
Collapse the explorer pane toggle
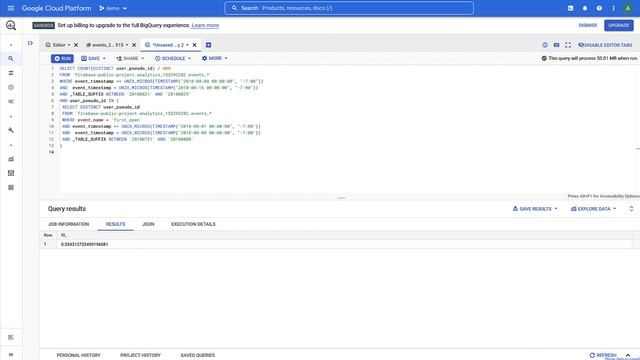(30, 43)
